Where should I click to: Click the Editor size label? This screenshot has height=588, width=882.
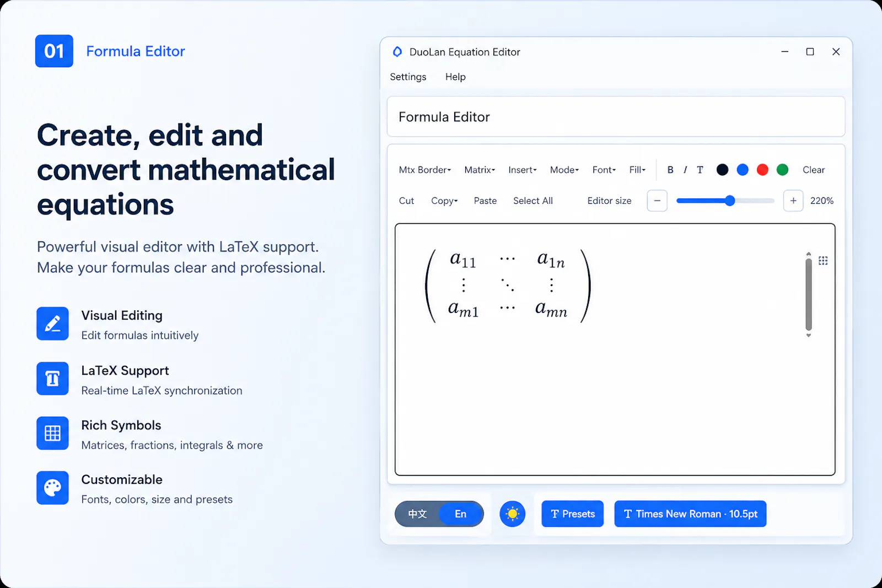click(609, 201)
